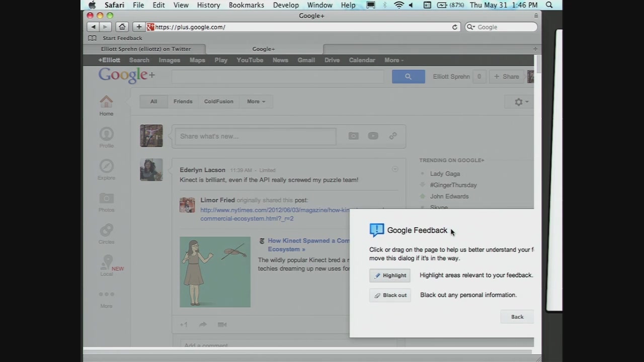Click the Google+ search input field
Screen dimensions: 644x362
pos(278,76)
